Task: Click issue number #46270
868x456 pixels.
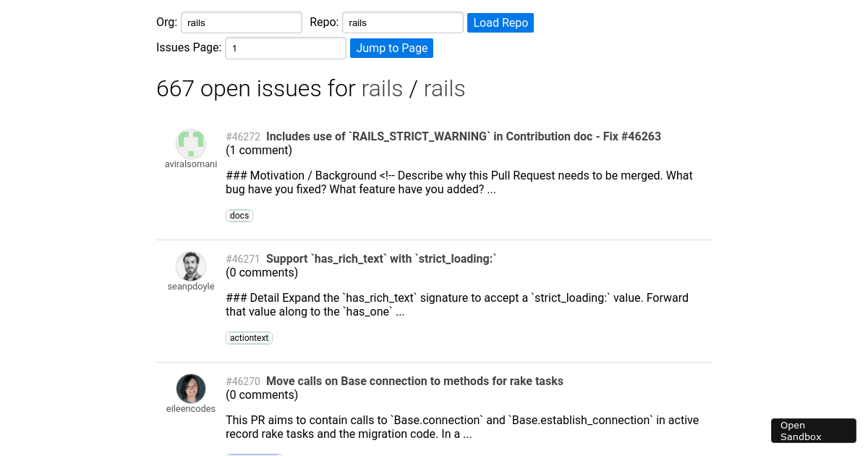Action: point(243,381)
